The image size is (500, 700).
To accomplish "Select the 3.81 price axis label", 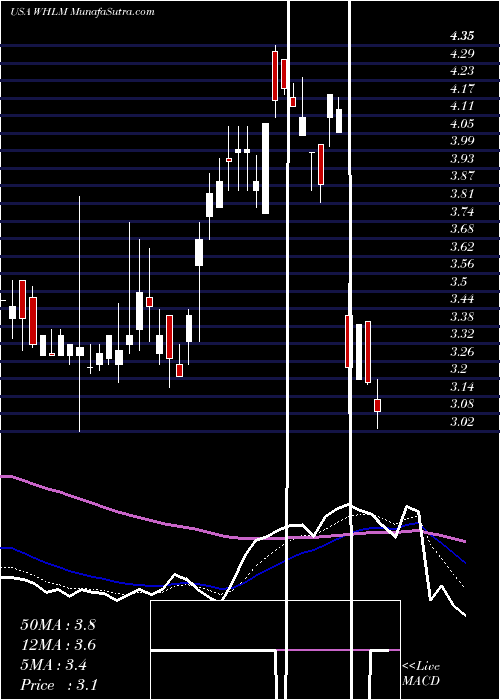I will tap(462, 194).
